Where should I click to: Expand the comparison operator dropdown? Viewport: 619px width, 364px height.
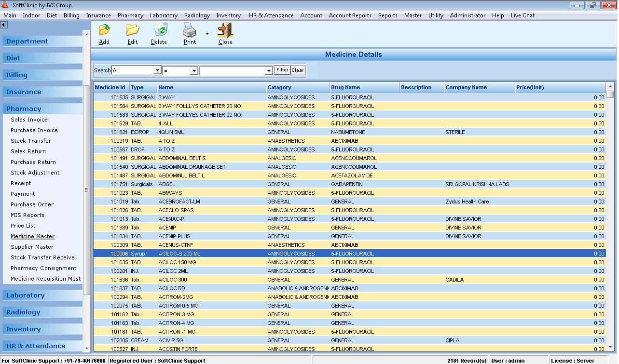(195, 70)
